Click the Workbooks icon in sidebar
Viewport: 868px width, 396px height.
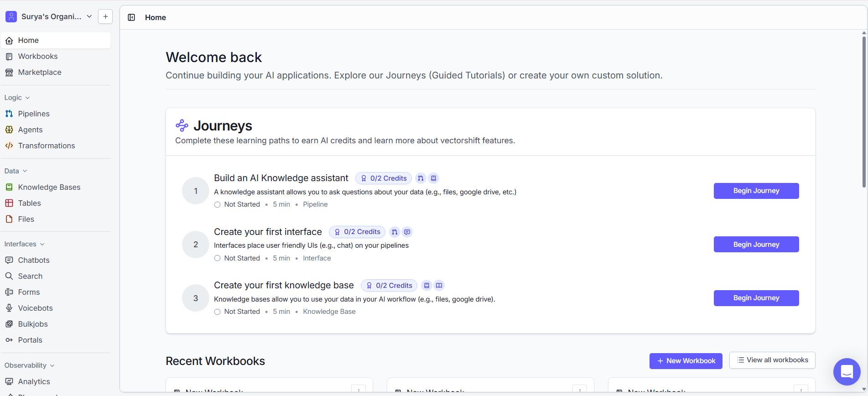pyautogui.click(x=9, y=57)
